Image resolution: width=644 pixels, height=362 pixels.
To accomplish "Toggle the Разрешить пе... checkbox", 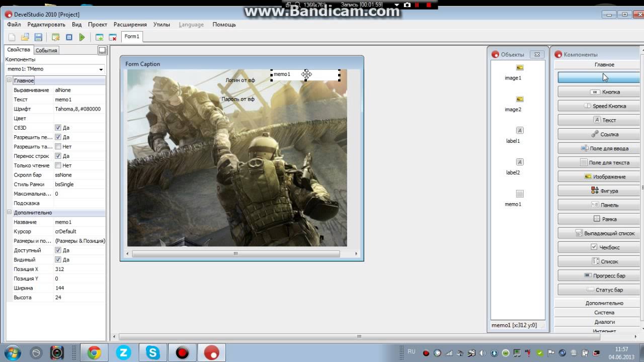I will point(58,137).
